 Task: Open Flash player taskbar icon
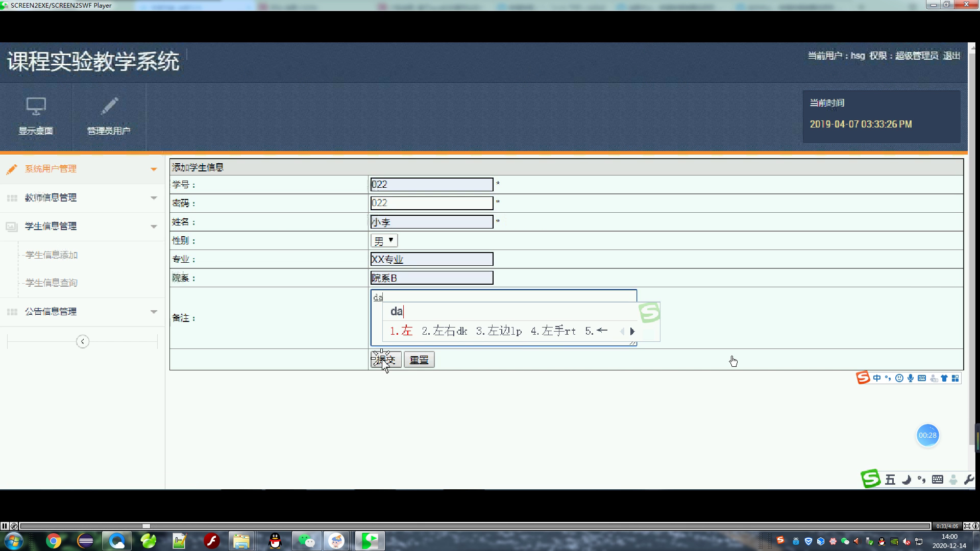[x=211, y=541]
